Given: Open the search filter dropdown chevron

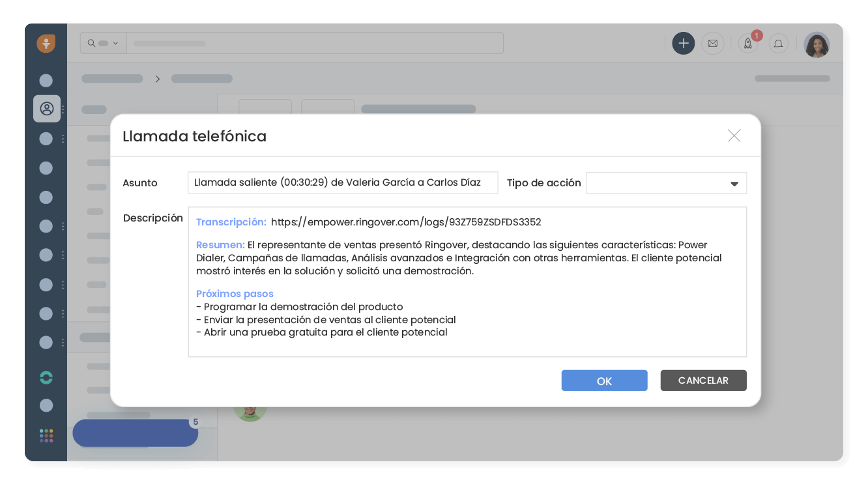Looking at the screenshot, I should click(115, 44).
